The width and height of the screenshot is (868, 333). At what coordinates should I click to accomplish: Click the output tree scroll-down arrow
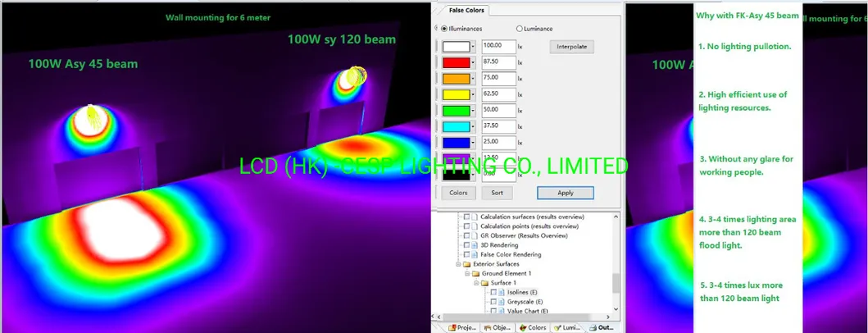[x=616, y=309]
